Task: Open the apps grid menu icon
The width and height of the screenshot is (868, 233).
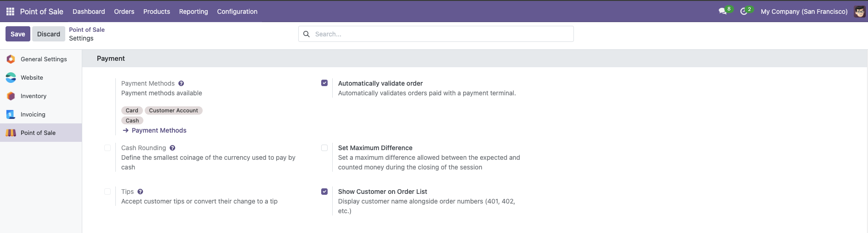Action: pos(10,12)
